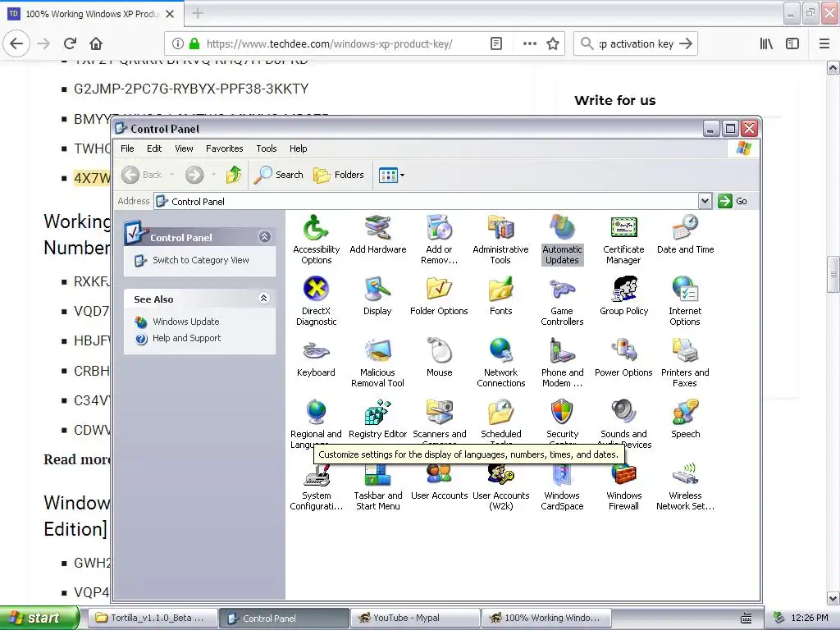Open Wireless Network Setup icon
The width and height of the screenshot is (840, 630).
(x=685, y=486)
